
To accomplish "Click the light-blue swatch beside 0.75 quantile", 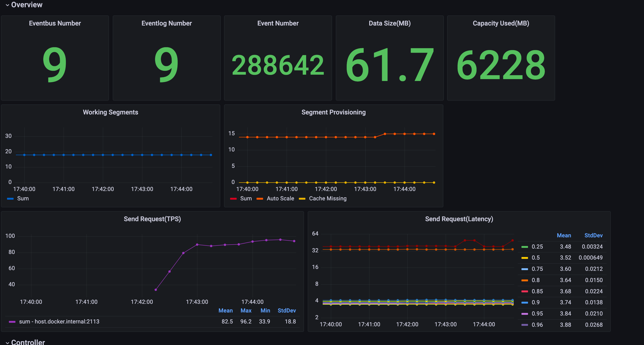I will (525, 269).
